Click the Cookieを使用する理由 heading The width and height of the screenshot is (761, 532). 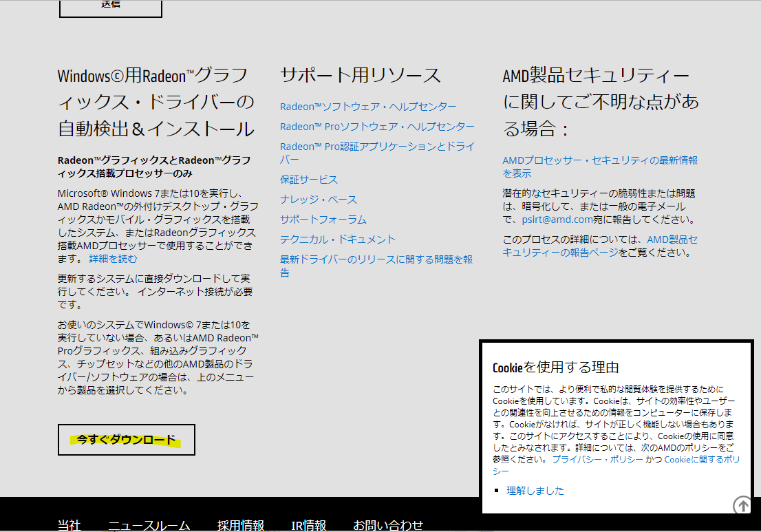tap(556, 368)
